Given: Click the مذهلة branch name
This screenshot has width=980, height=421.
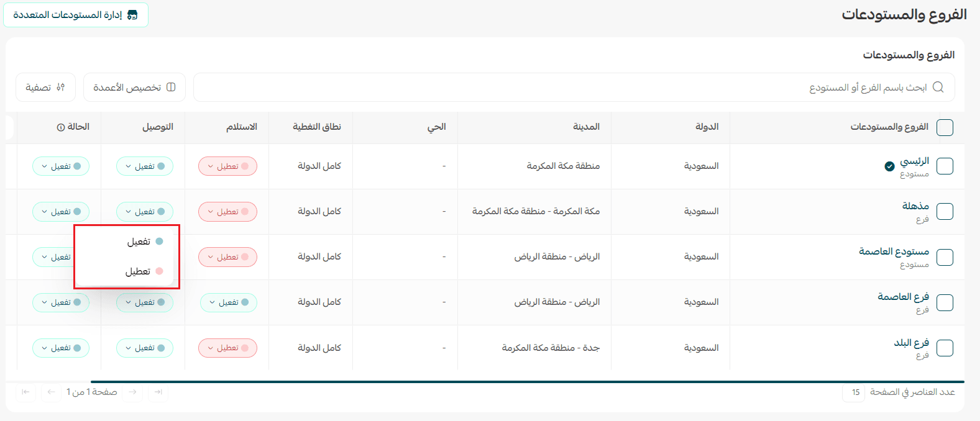Looking at the screenshot, I should coord(915,206).
